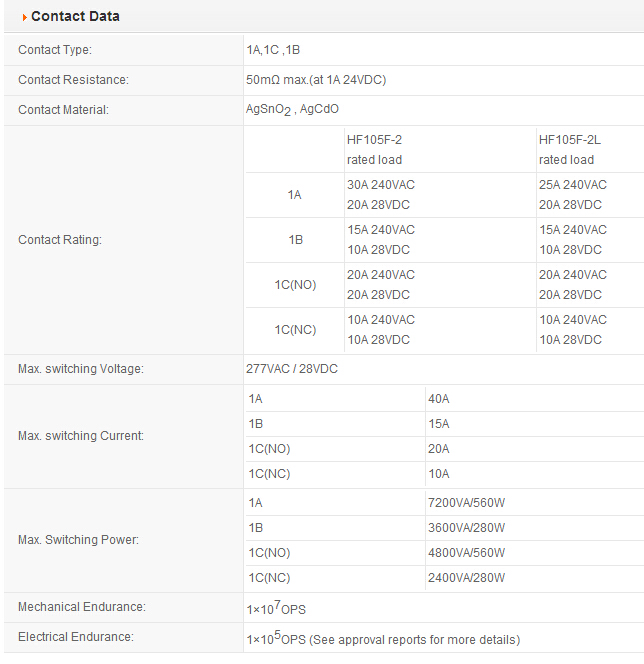This screenshot has height=664, width=644.
Task: Select 1B label in Max. Switching Power
Action: pyautogui.click(x=256, y=528)
